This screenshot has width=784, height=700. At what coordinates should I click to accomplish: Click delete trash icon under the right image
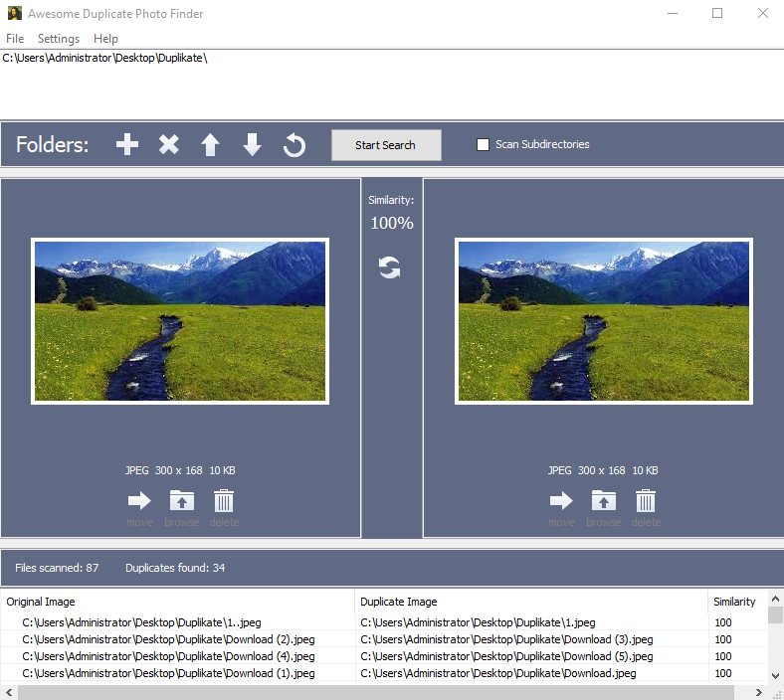click(x=646, y=500)
